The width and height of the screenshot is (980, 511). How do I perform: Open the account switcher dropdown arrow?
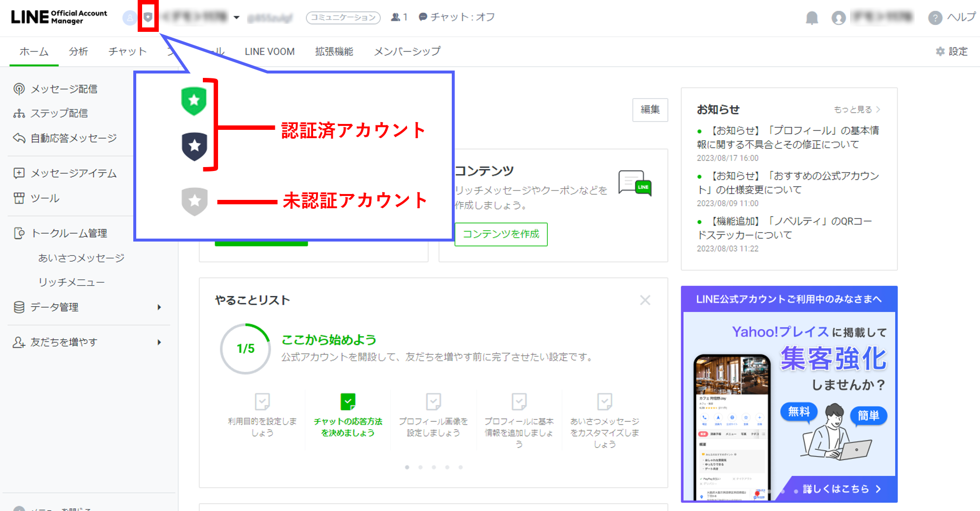click(x=236, y=18)
